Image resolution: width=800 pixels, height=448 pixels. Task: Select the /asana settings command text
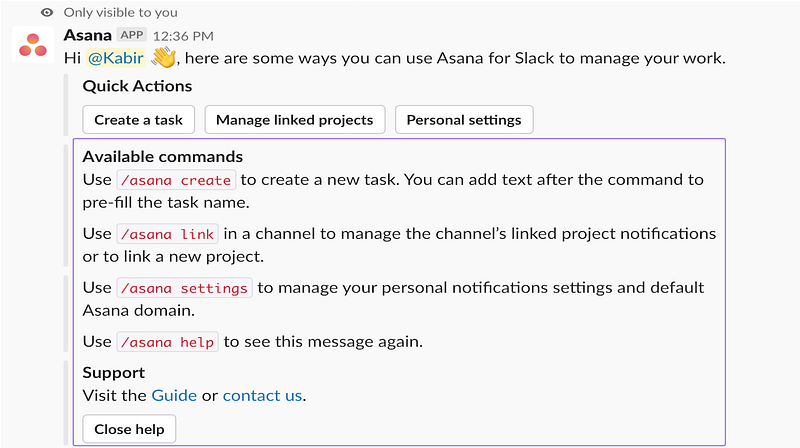[183, 288]
